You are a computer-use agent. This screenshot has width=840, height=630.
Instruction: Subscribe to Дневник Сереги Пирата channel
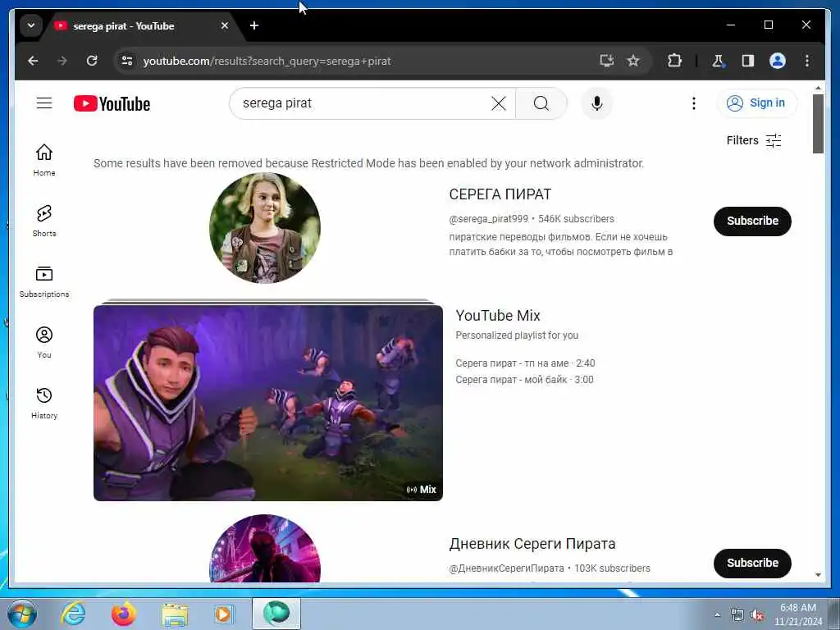[752, 563]
